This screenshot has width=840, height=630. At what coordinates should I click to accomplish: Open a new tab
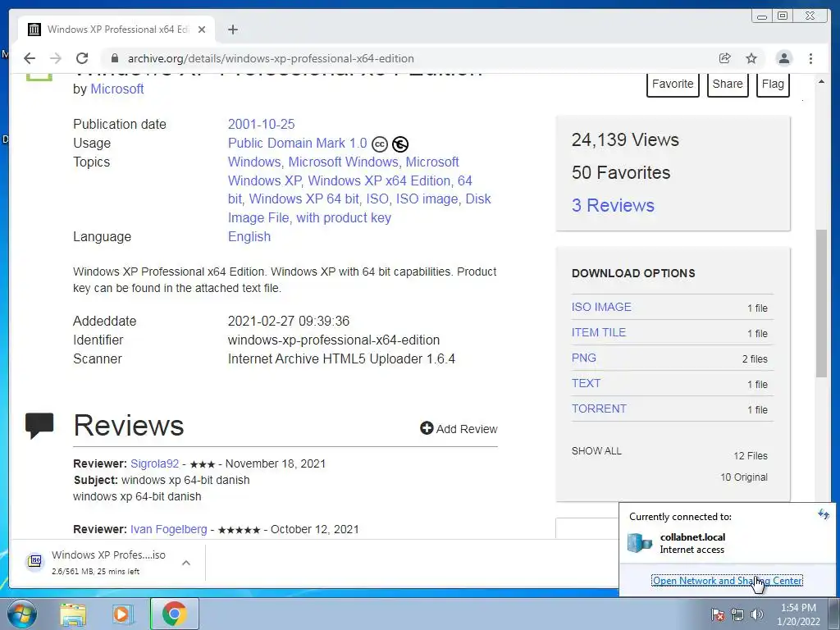point(232,30)
